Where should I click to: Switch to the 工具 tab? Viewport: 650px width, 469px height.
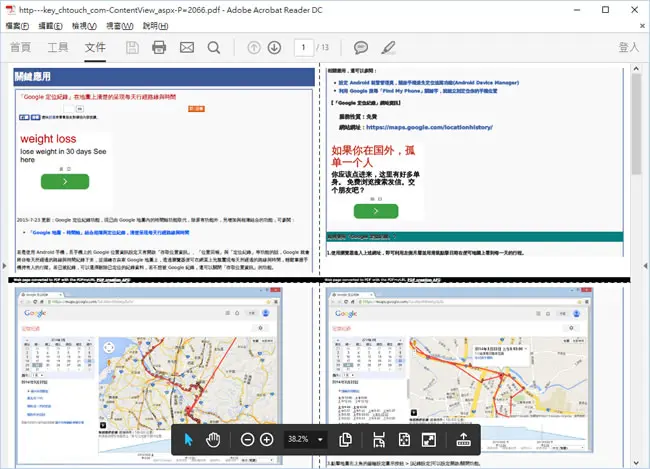(x=58, y=47)
